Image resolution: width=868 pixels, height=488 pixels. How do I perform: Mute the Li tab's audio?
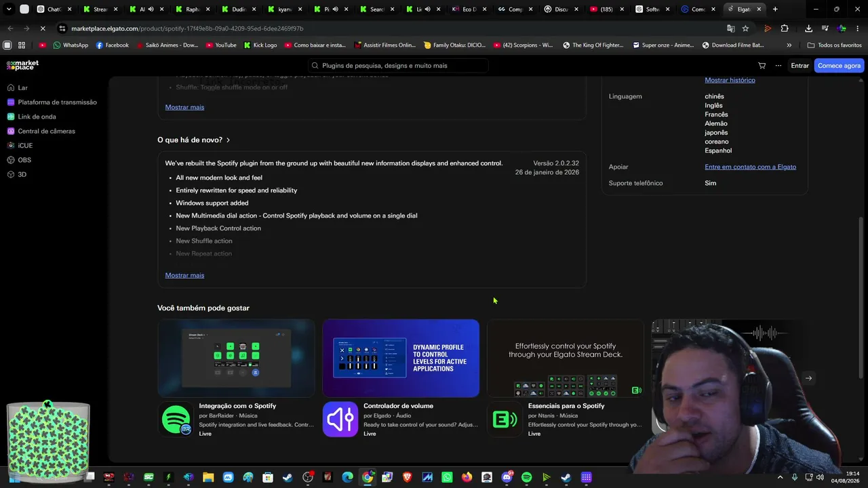click(x=427, y=9)
